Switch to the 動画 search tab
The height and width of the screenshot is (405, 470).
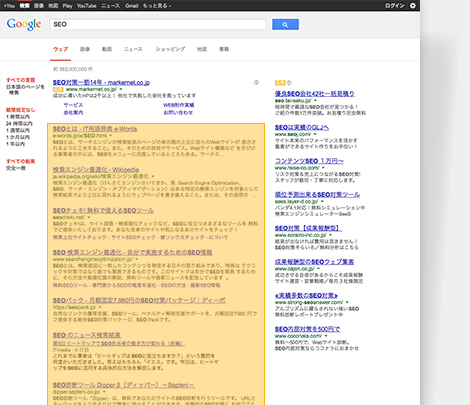click(x=107, y=49)
